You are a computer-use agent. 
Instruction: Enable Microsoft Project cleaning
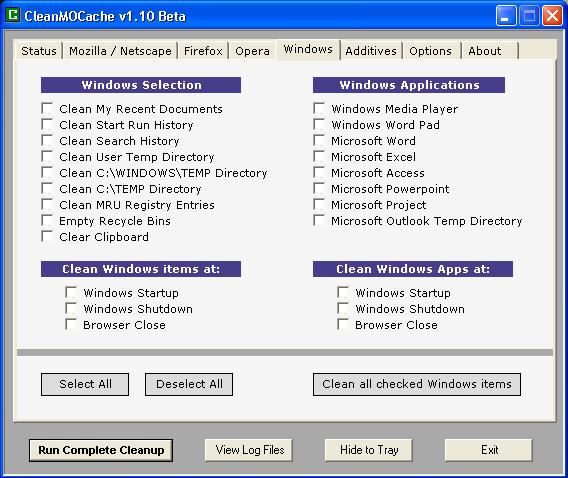(x=319, y=204)
